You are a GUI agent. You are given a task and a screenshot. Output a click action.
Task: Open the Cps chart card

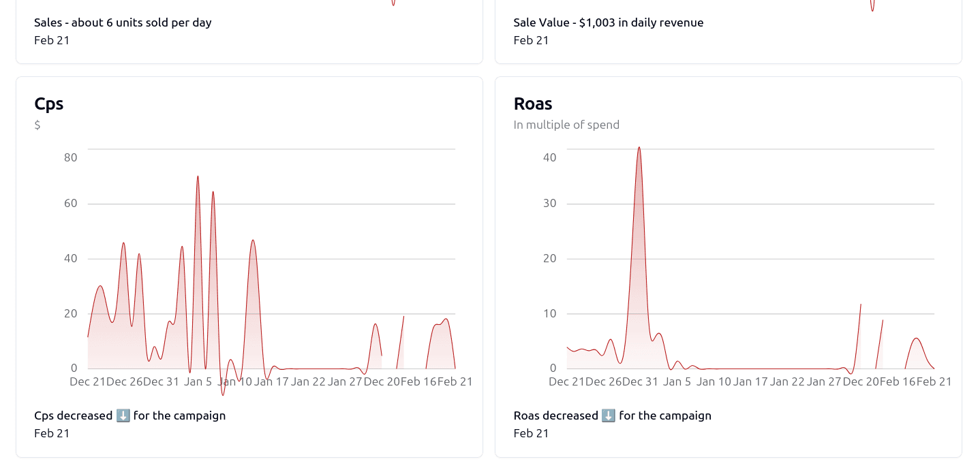pyautogui.click(x=249, y=266)
